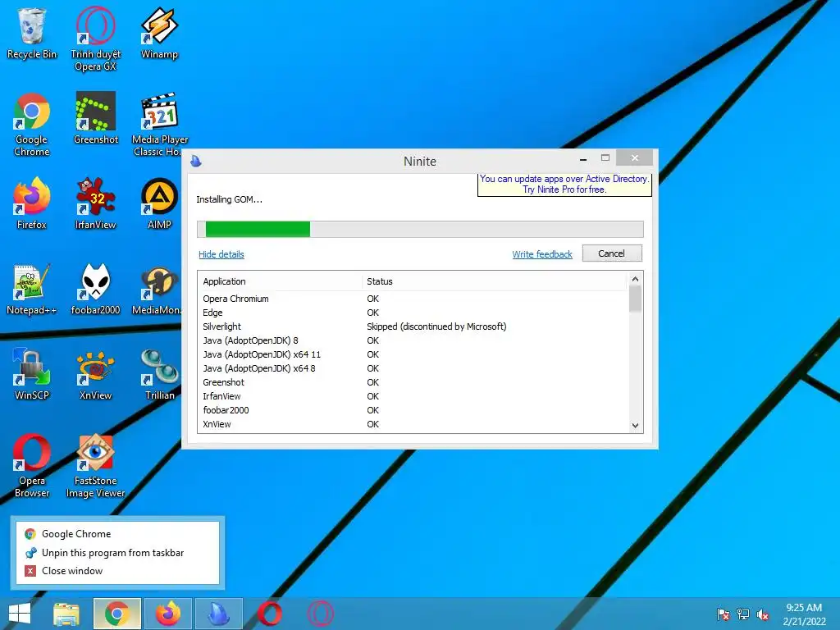Screen dimensions: 840x630
Task: Click the taskbar clock showing 9:25 AM
Action: pos(804,614)
